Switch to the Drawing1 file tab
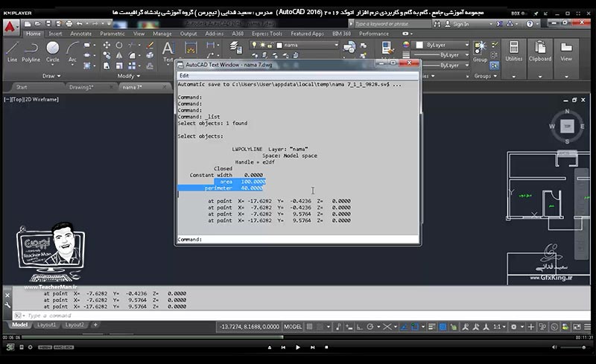Image resolution: width=596 pixels, height=364 pixels. pos(81,87)
